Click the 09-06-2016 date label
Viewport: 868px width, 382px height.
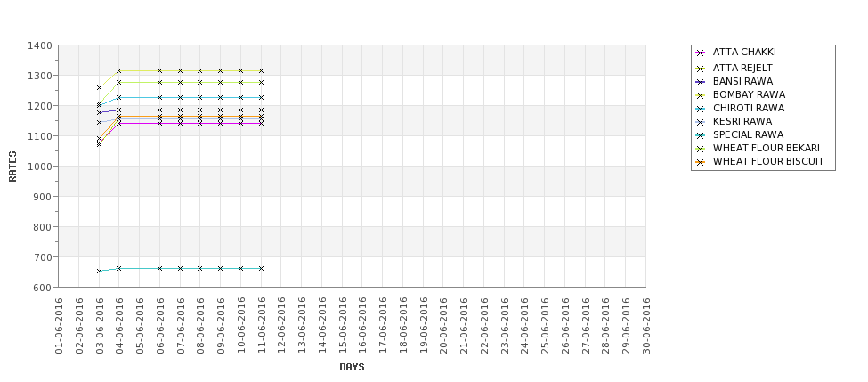pos(221,326)
